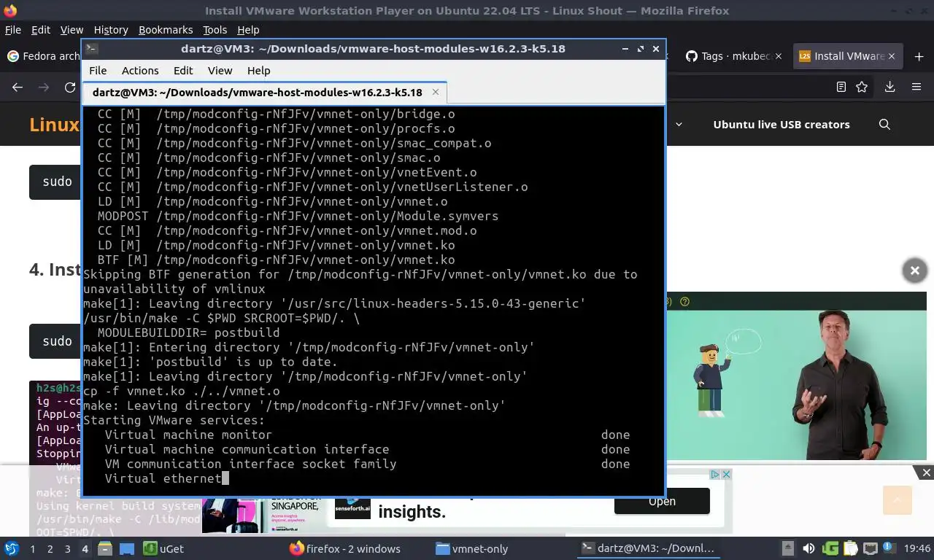Switch to workspace 2
The width and height of the screenshot is (934, 560).
[50, 549]
